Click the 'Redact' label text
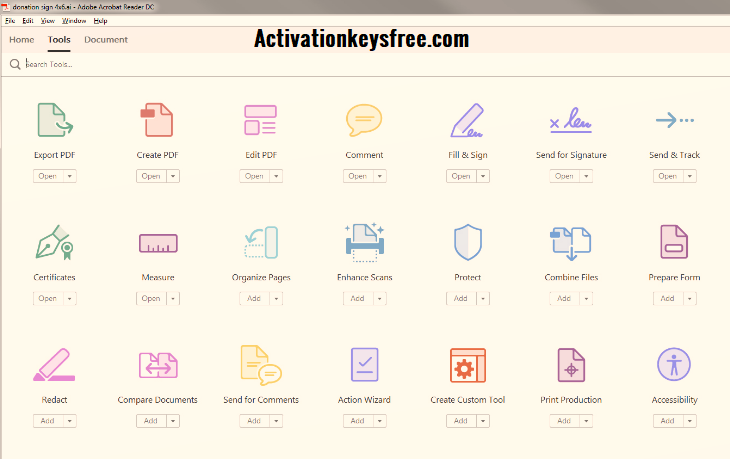Viewport: 730px width, 459px height. (54, 400)
